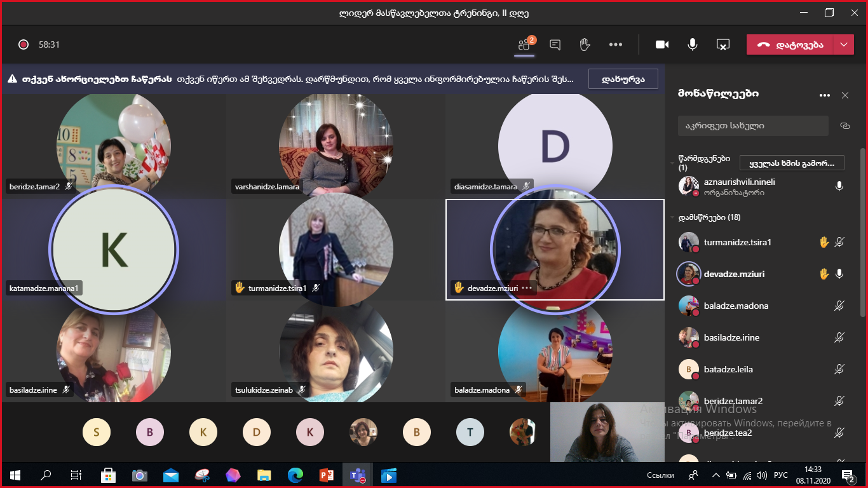Close the participants side panel
The height and width of the screenshot is (488, 868).
(x=844, y=95)
